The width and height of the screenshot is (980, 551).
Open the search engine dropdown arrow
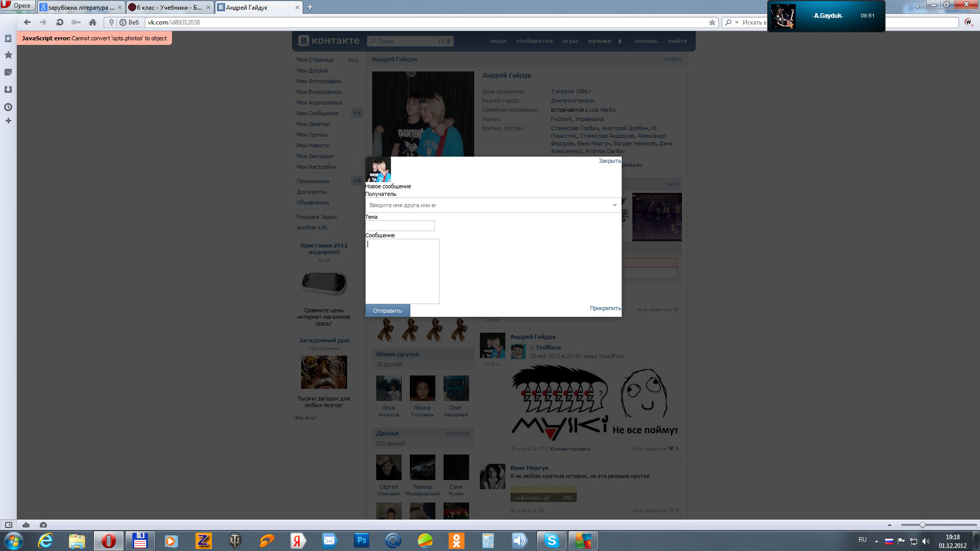click(x=737, y=22)
